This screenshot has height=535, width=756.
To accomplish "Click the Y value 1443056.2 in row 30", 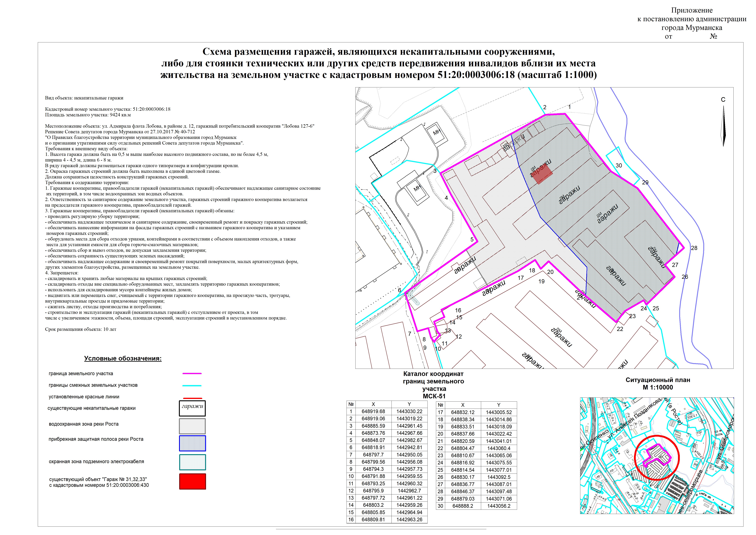I will point(498,506).
